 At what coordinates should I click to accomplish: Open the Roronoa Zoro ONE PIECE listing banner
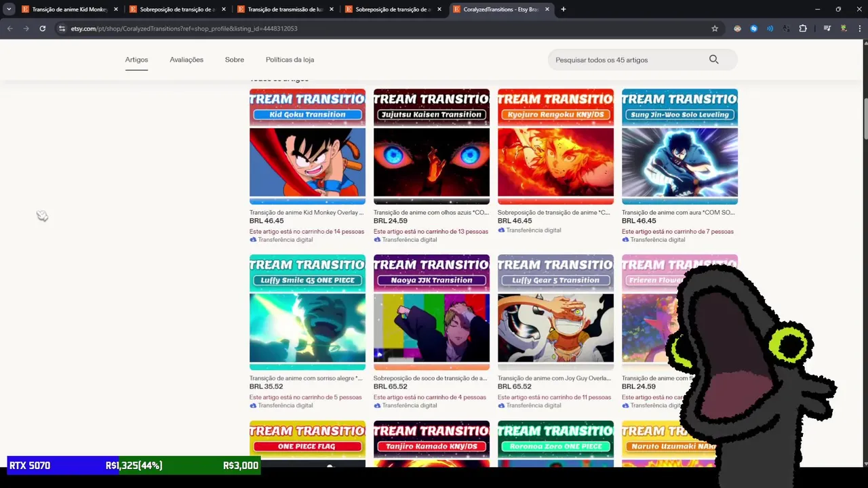(555, 444)
